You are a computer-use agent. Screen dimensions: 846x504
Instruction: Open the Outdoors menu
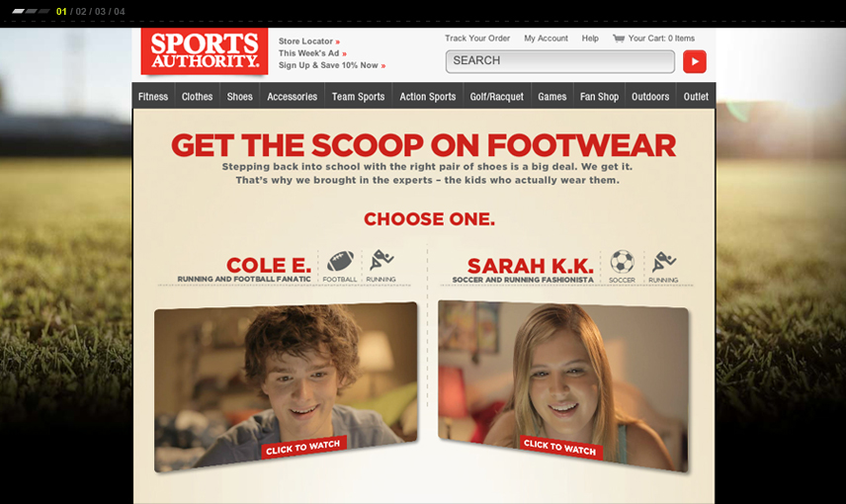click(x=650, y=97)
